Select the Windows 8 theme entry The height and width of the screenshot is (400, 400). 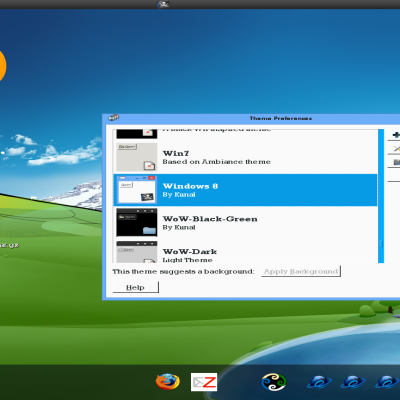tap(245, 190)
